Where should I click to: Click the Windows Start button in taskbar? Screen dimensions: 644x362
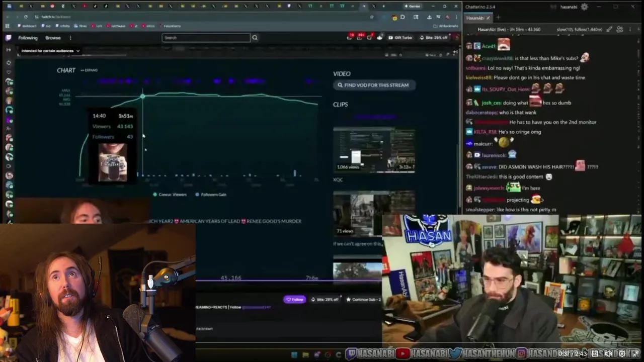(294, 354)
